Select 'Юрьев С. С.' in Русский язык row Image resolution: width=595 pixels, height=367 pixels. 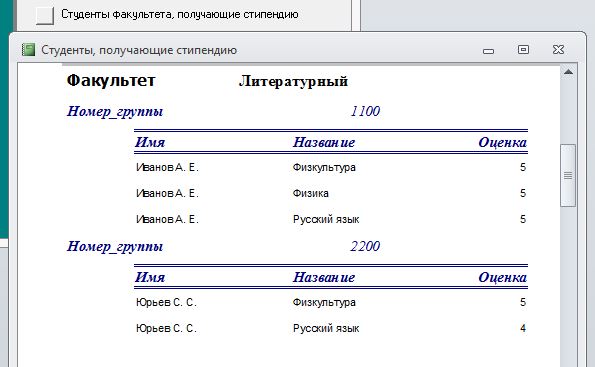coord(166,328)
